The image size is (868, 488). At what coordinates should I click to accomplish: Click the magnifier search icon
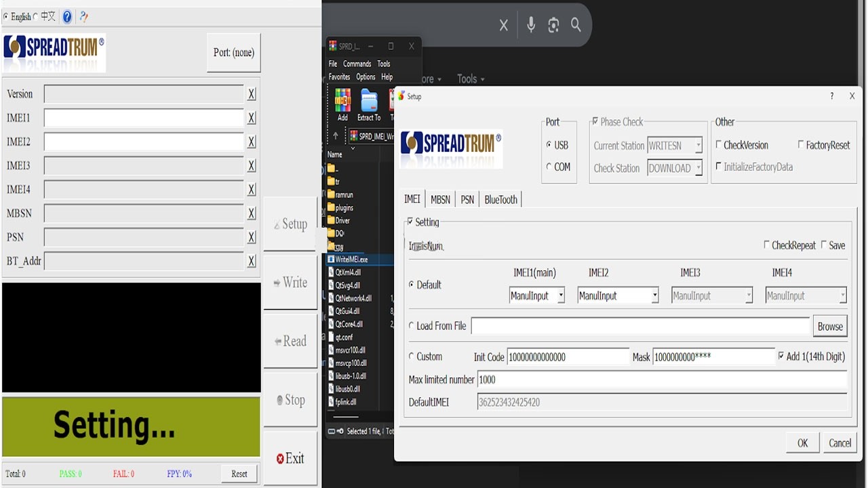click(x=576, y=25)
